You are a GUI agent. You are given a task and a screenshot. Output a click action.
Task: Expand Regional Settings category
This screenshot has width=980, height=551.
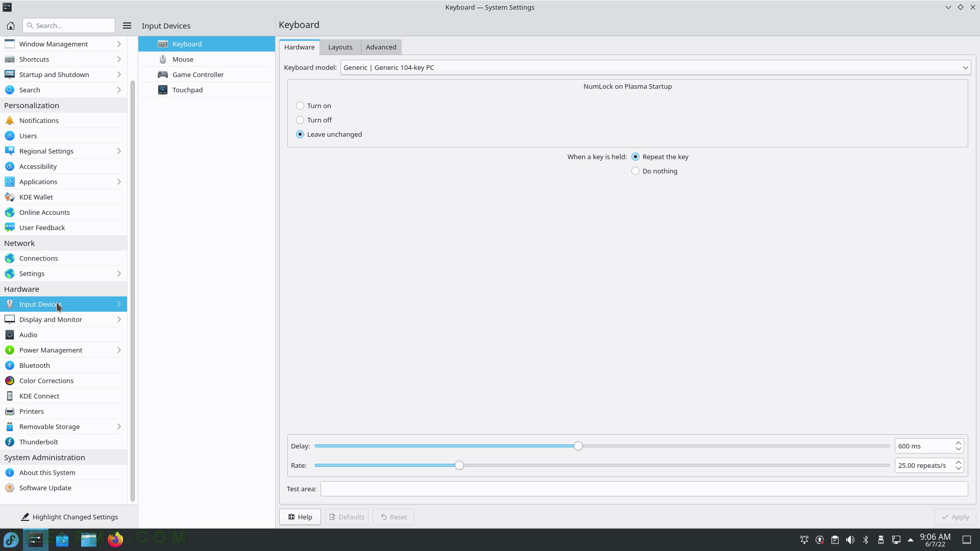pos(119,151)
